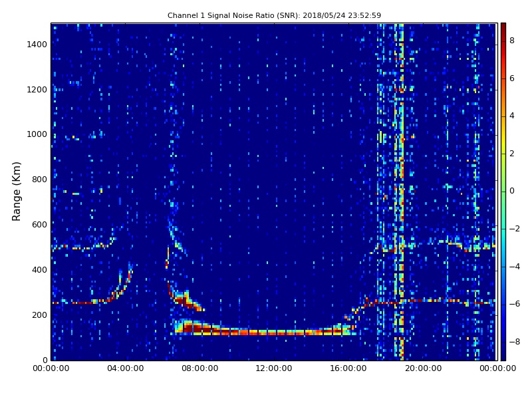532x399 pixels.
Task: Click the 16:00:00 time axis tick label
Action: 348,368
